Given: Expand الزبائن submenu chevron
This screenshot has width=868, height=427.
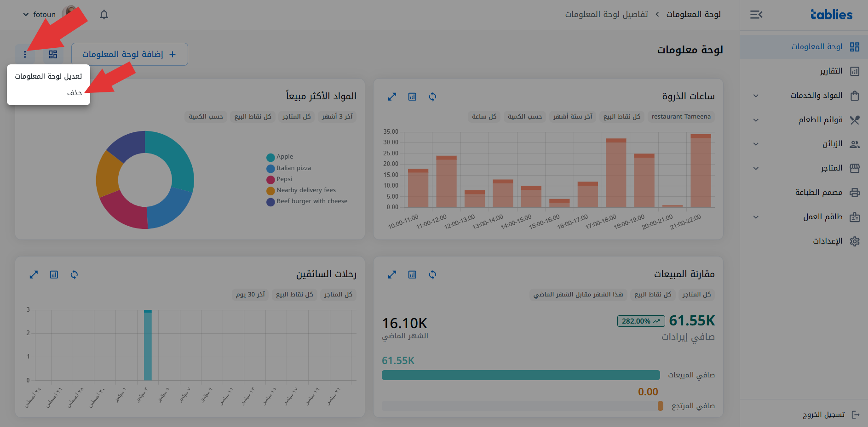Looking at the screenshot, I should (x=756, y=144).
